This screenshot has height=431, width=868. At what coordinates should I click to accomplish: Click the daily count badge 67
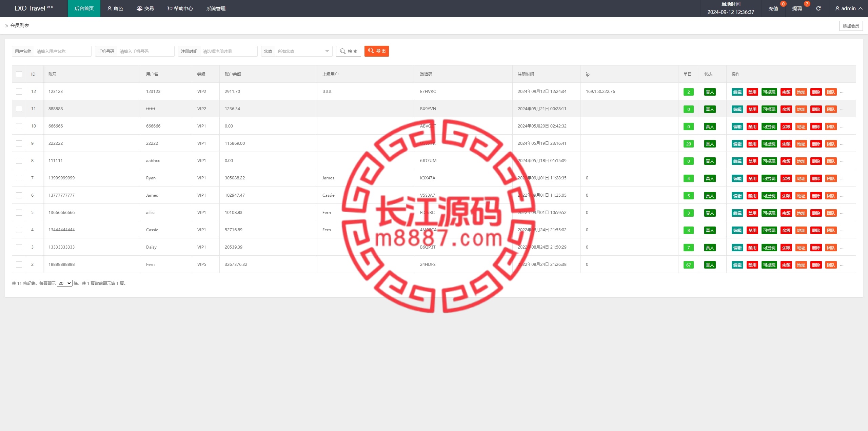click(688, 265)
